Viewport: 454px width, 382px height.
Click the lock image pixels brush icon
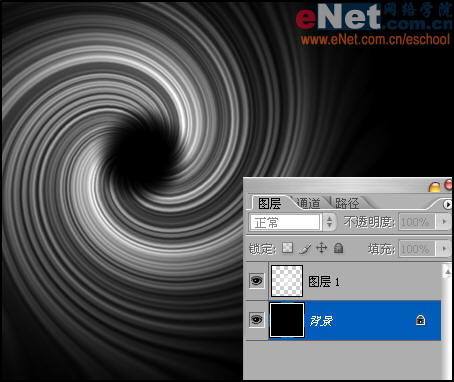(x=305, y=248)
